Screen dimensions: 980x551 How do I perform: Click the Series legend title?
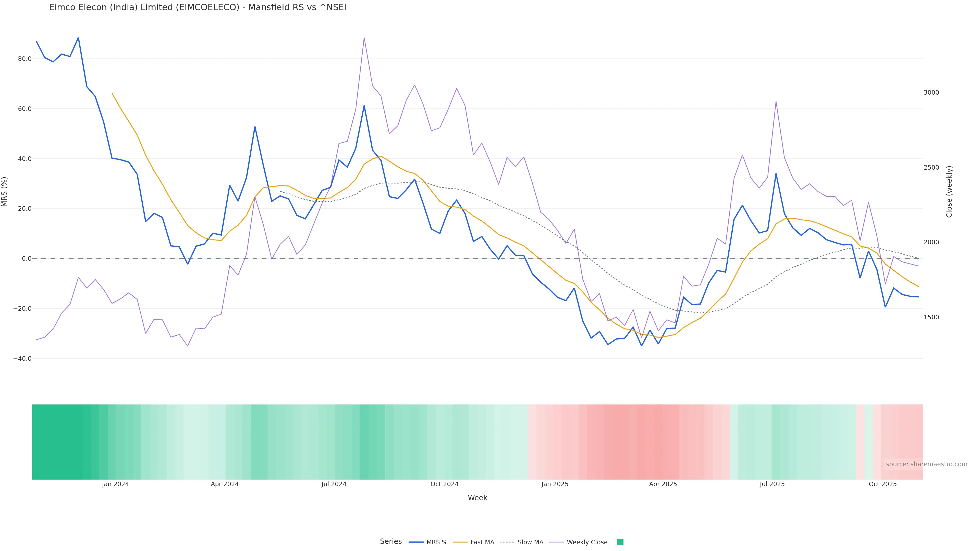coord(391,542)
